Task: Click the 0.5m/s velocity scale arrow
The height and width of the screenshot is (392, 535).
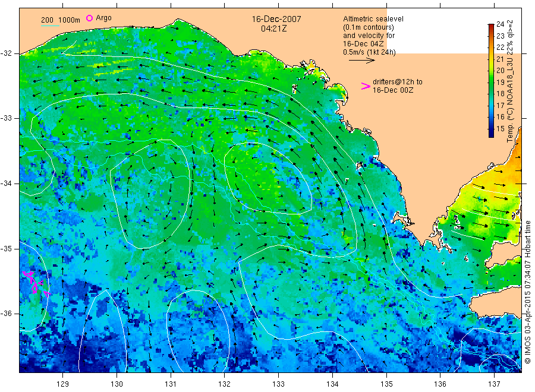Action: 361,61
